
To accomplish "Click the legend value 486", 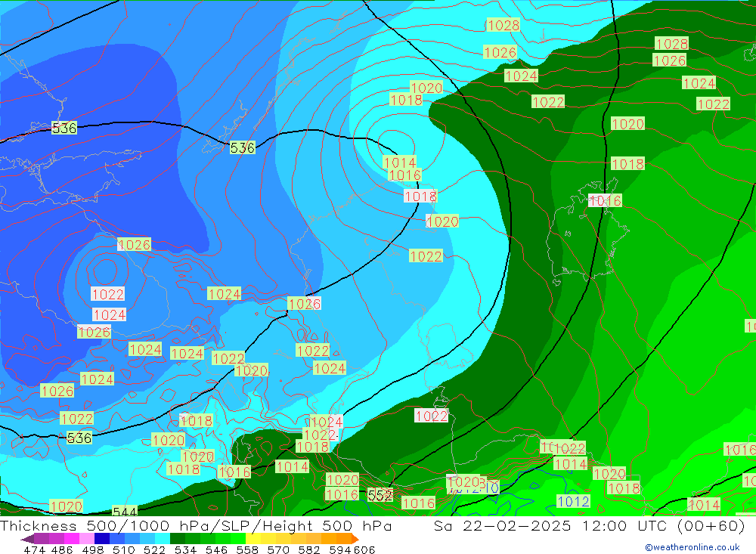I will 62,549.
